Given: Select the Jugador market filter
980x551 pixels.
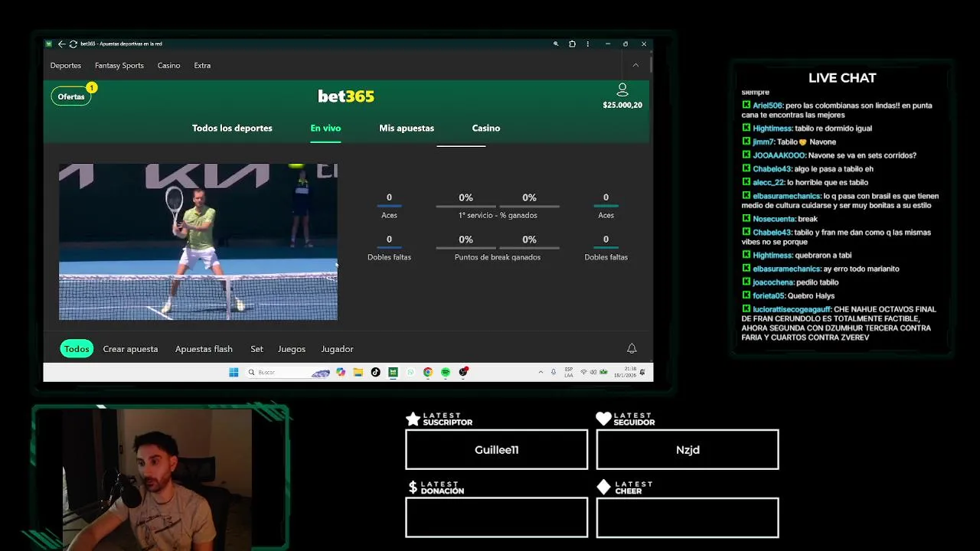Looking at the screenshot, I should point(337,349).
